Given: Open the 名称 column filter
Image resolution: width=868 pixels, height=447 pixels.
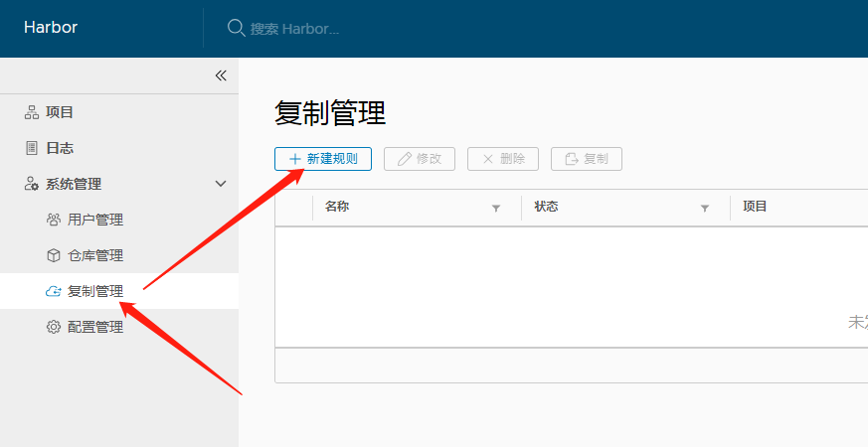Looking at the screenshot, I should [496, 208].
